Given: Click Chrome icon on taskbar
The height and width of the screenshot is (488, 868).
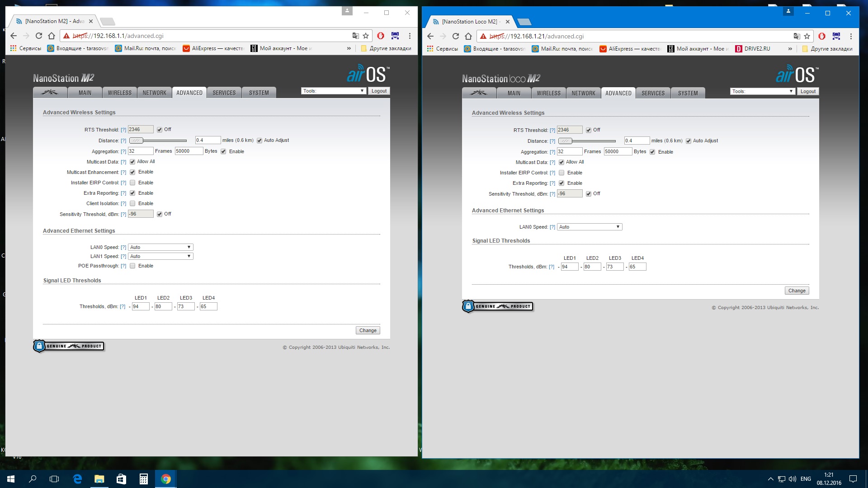Looking at the screenshot, I should pyautogui.click(x=165, y=479).
